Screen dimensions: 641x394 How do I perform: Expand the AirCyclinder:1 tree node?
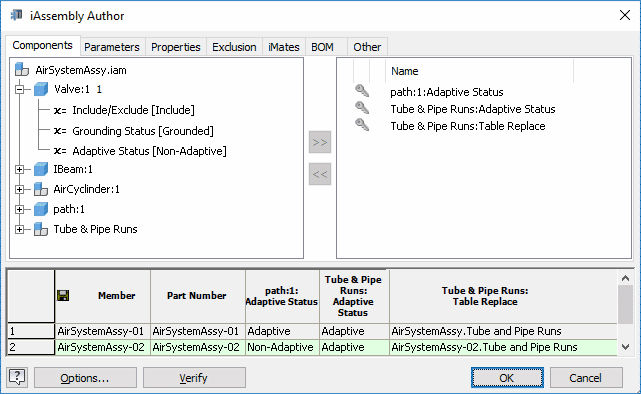[20, 189]
